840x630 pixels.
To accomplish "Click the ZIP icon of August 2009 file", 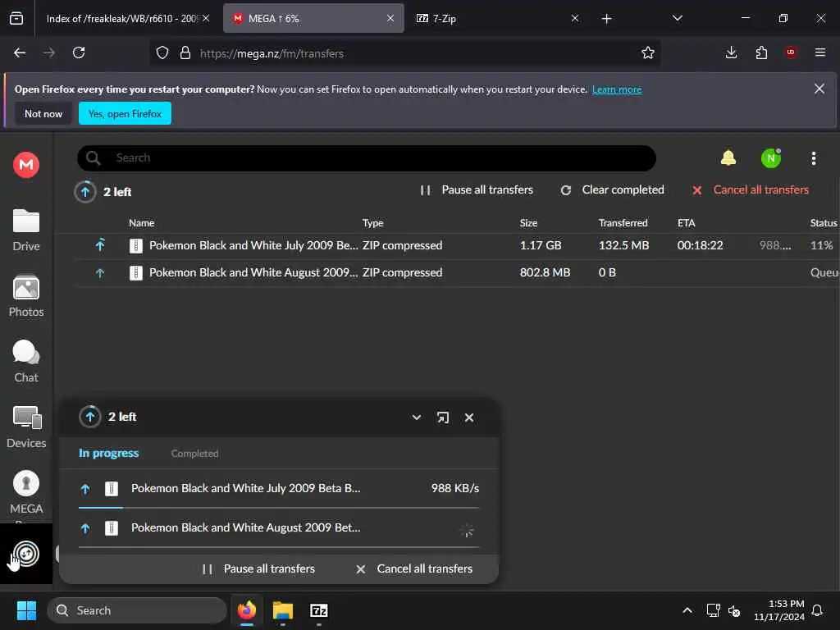I will (x=136, y=273).
